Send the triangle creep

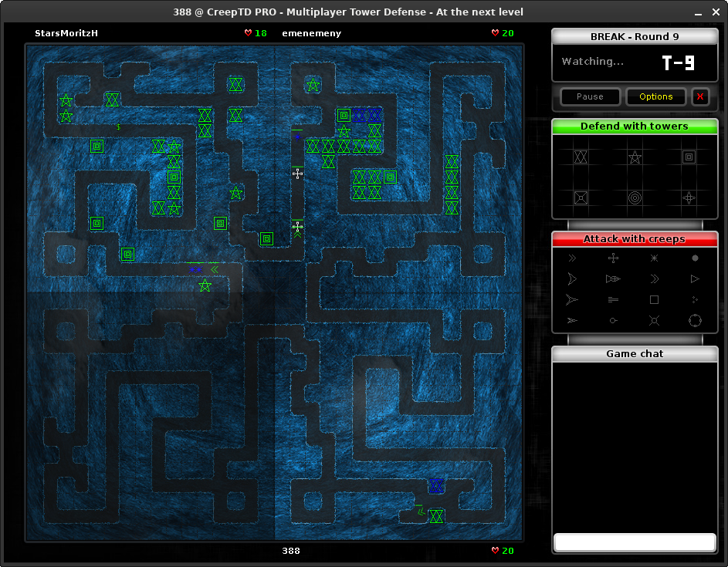coord(695,278)
